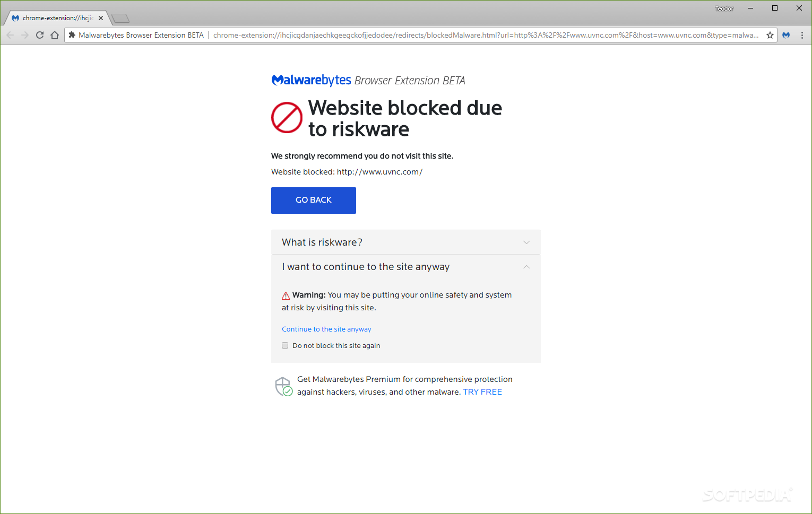The height and width of the screenshot is (514, 812).
Task: Click the GO BACK button
Action: [x=314, y=201]
